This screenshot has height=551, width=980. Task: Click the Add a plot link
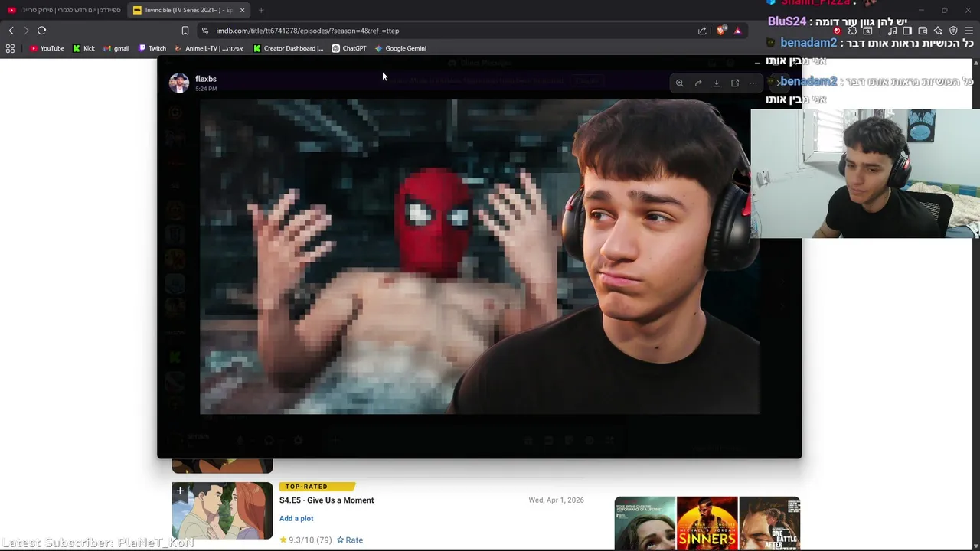[296, 518]
